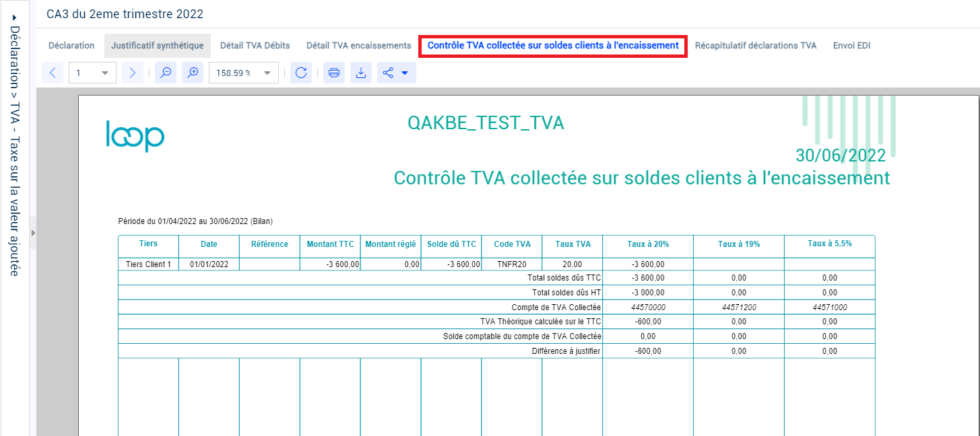Refresh the report view
Image resolution: width=980 pixels, height=436 pixels.
tap(301, 73)
